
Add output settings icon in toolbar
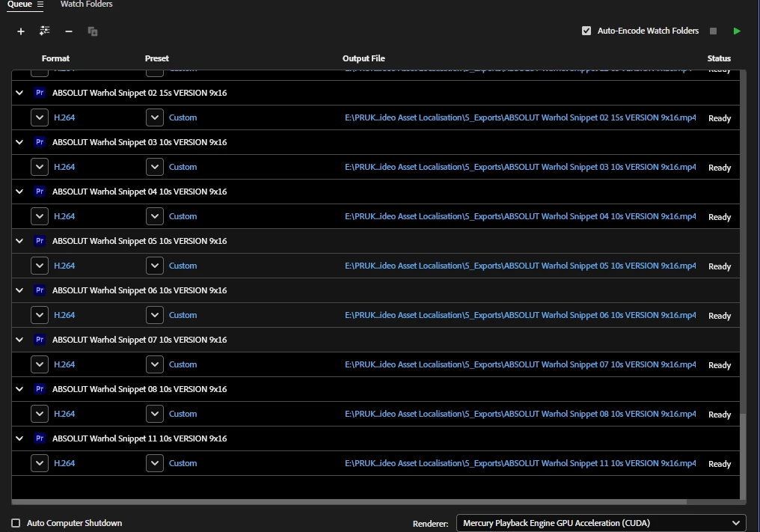(44, 31)
